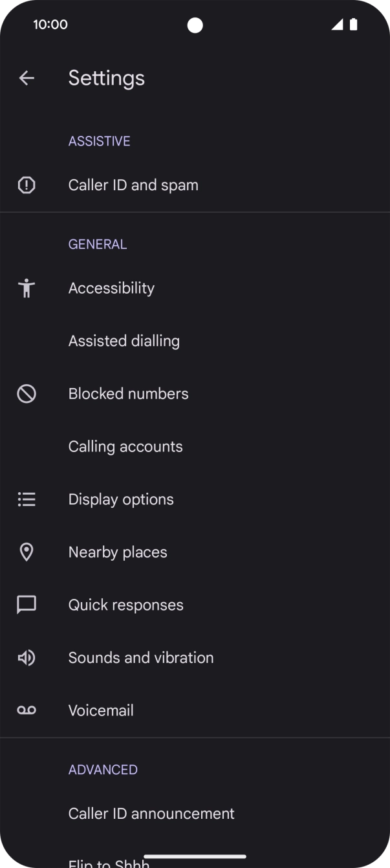This screenshot has height=868, width=390.
Task: Click the Blocked numbers prohibition icon
Action: pos(26,393)
